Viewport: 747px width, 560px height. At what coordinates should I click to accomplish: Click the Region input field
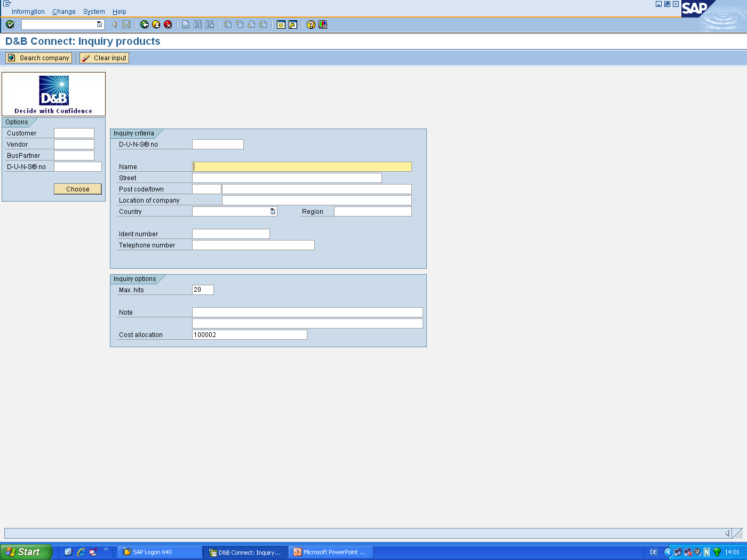pyautogui.click(x=373, y=212)
